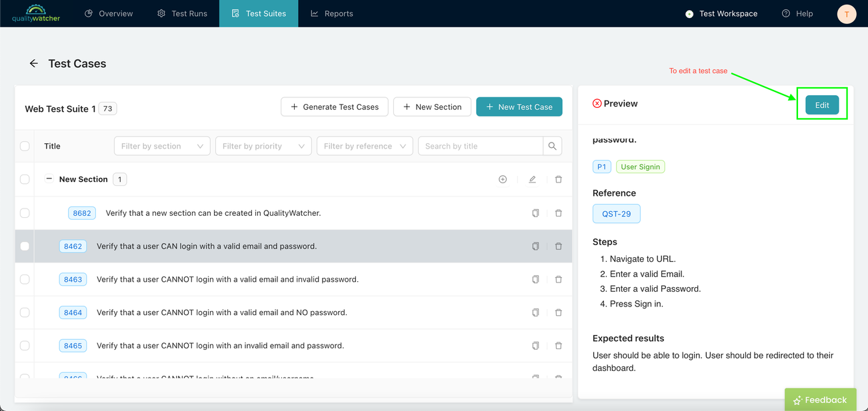Open test case ID 8463 badge
This screenshot has width=868, height=411.
coord(73,279)
